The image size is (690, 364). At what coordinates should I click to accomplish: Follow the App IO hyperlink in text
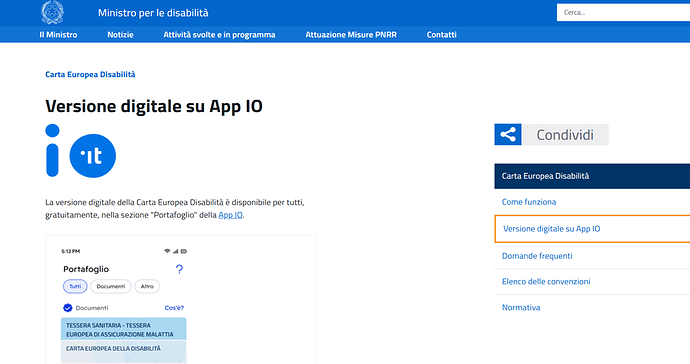pos(231,215)
